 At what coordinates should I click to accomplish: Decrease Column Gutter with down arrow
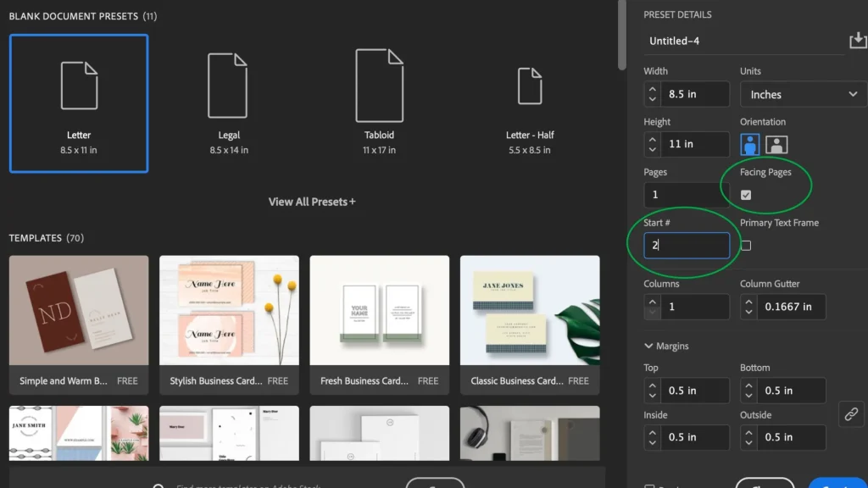tap(748, 312)
